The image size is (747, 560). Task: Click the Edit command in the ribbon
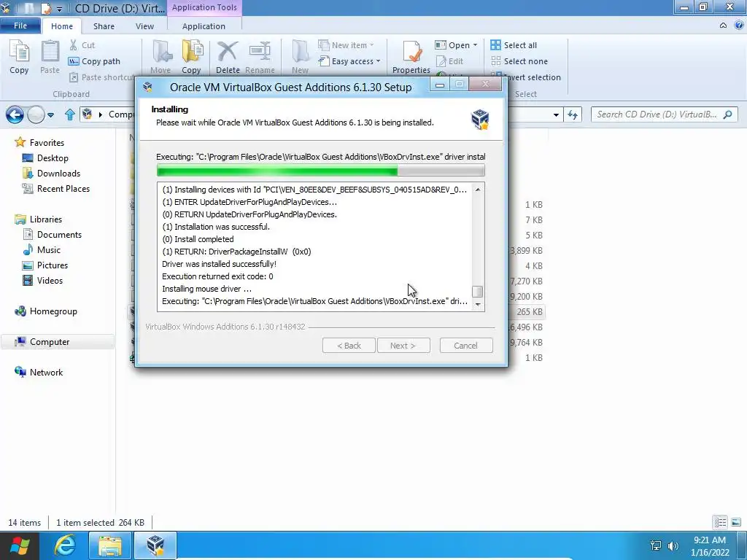pyautogui.click(x=449, y=61)
